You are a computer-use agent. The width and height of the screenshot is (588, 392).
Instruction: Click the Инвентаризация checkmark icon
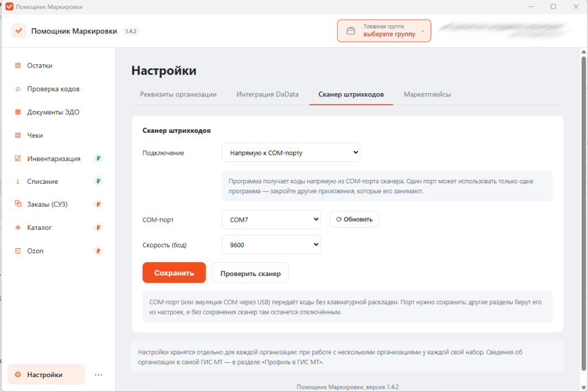[x=18, y=159]
